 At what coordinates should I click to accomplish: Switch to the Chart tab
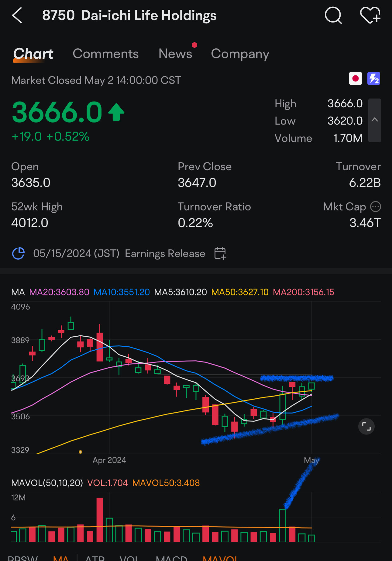(33, 54)
